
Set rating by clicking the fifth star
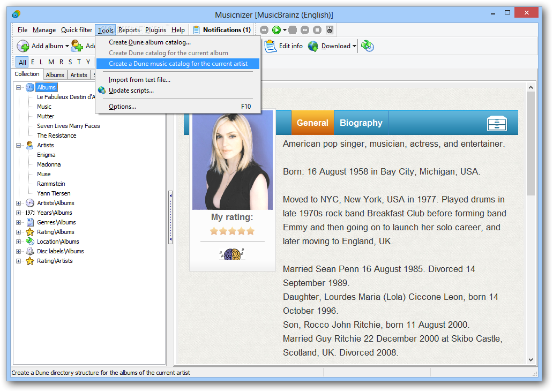coord(250,231)
